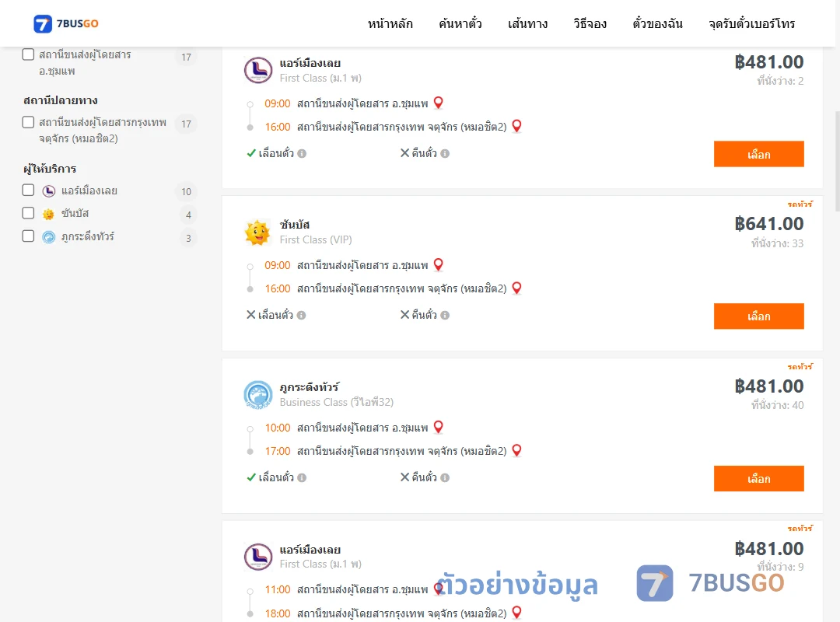This screenshot has height=622, width=840.
Task: Open map pin for ซันบัส 16:00 arrival
Action: [x=516, y=288]
